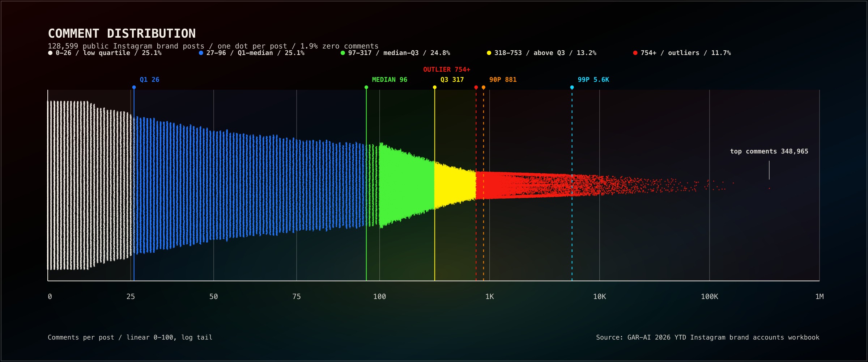Click the subtitle about 128,599 public Instagram posts
The width and height of the screenshot is (868, 362).
(213, 46)
